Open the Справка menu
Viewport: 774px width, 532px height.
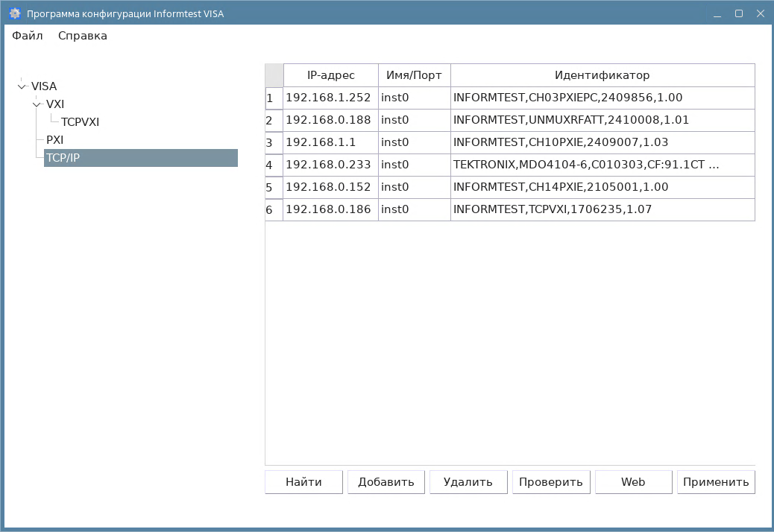[83, 36]
